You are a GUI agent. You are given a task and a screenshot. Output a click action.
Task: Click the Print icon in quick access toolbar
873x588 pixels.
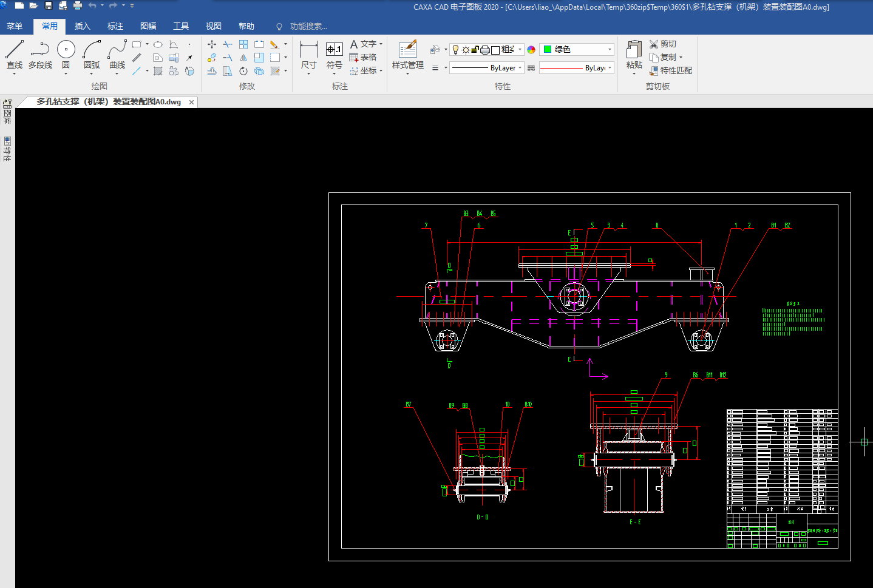(78, 5)
